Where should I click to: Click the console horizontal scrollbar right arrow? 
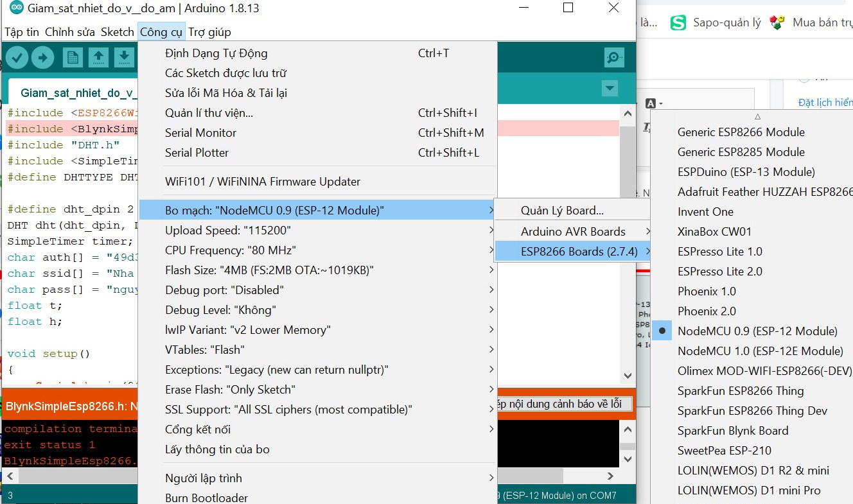click(611, 476)
